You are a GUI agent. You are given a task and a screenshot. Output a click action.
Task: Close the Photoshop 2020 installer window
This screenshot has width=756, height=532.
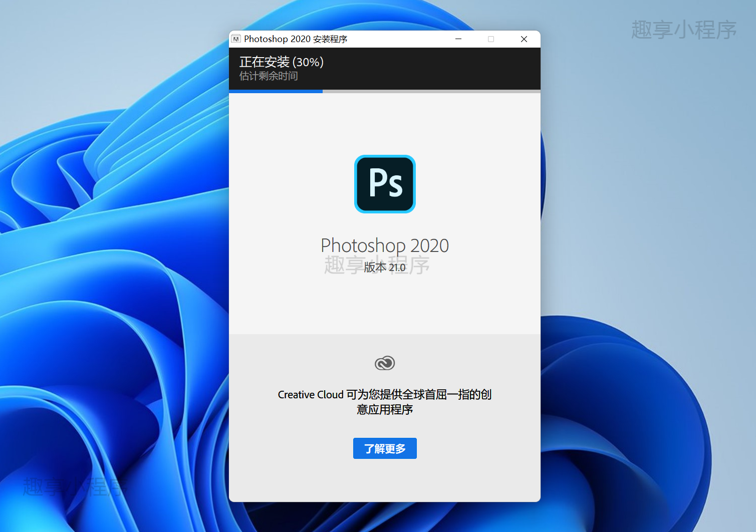(524, 39)
